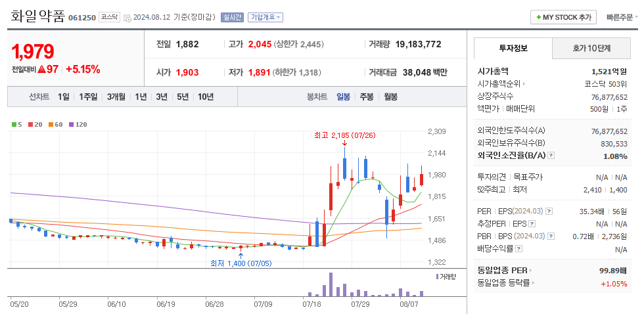Viewport: 644px width, 314px height.
Task: Select the 1년 line chart period
Action: (x=141, y=97)
